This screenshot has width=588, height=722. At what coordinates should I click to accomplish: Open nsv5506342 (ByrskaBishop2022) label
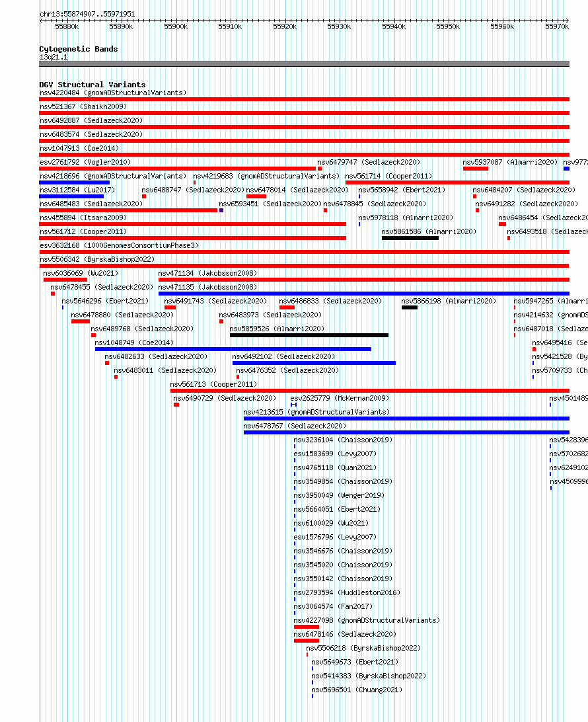point(97,259)
